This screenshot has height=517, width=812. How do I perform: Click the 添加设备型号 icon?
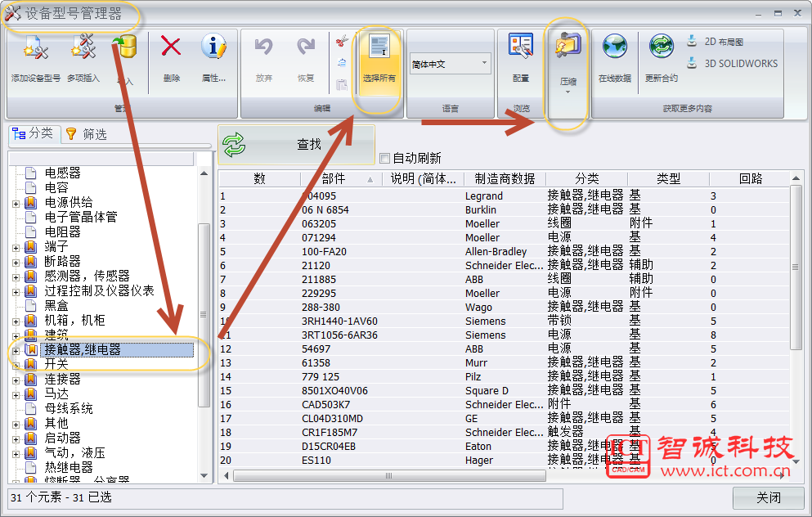tap(35, 49)
